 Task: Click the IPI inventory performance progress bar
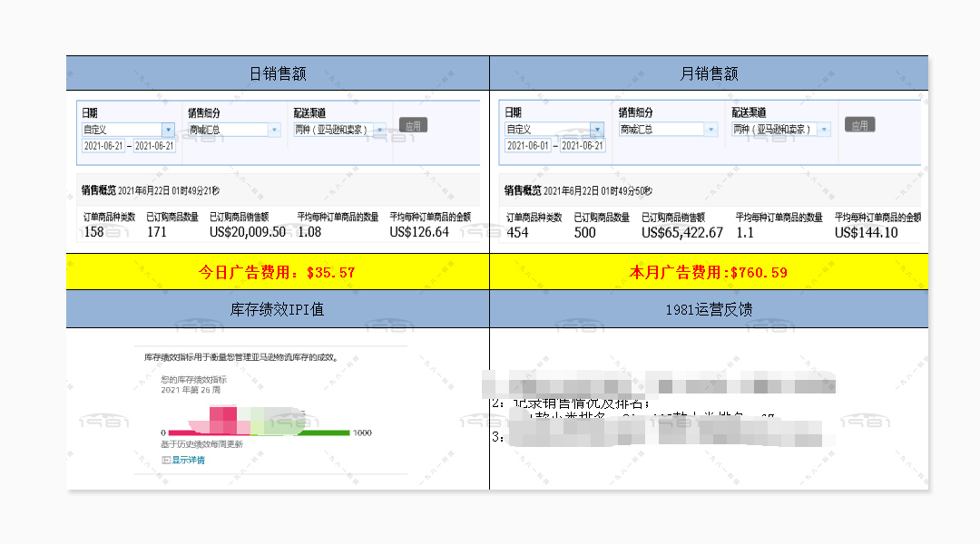click(x=259, y=432)
